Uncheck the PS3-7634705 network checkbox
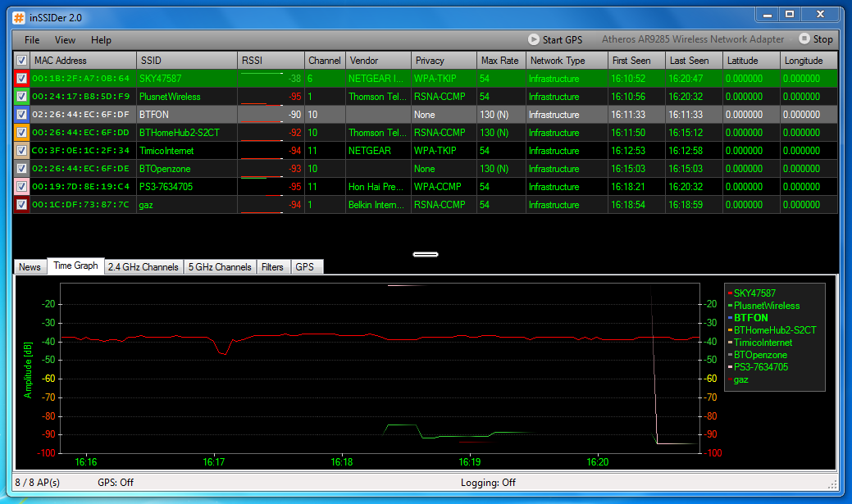Viewport: 852px width, 504px height. pyautogui.click(x=21, y=187)
